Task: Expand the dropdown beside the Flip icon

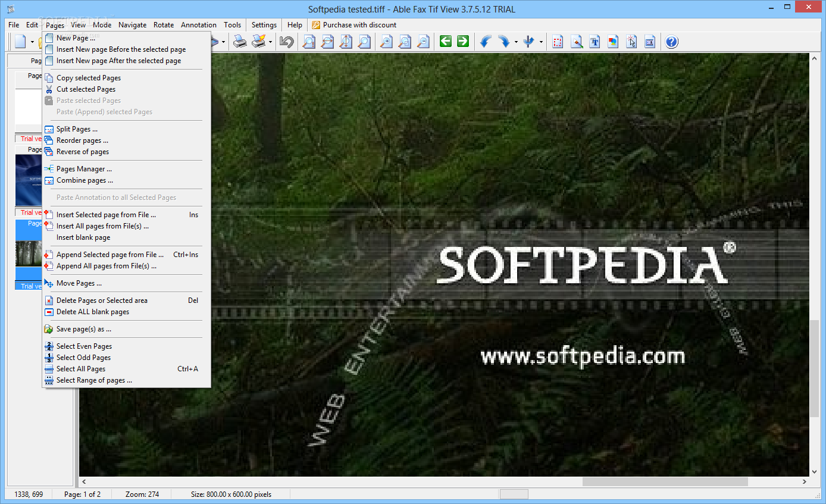Action: (x=541, y=42)
